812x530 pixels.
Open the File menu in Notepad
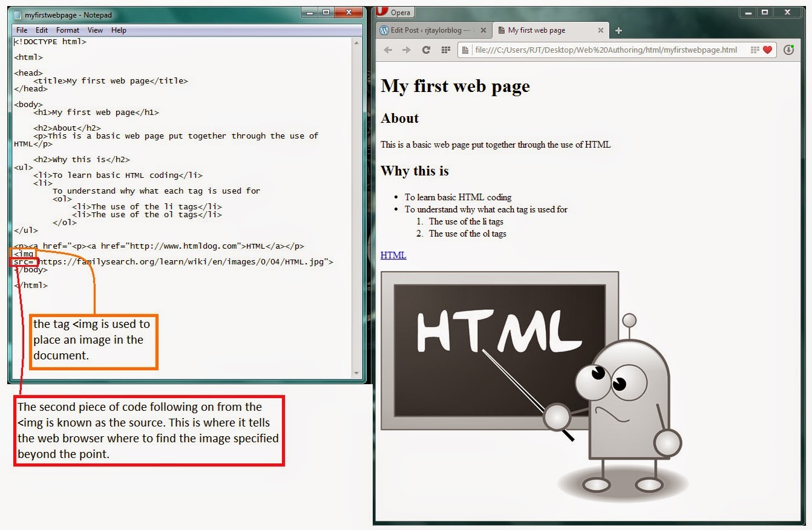[x=21, y=30]
